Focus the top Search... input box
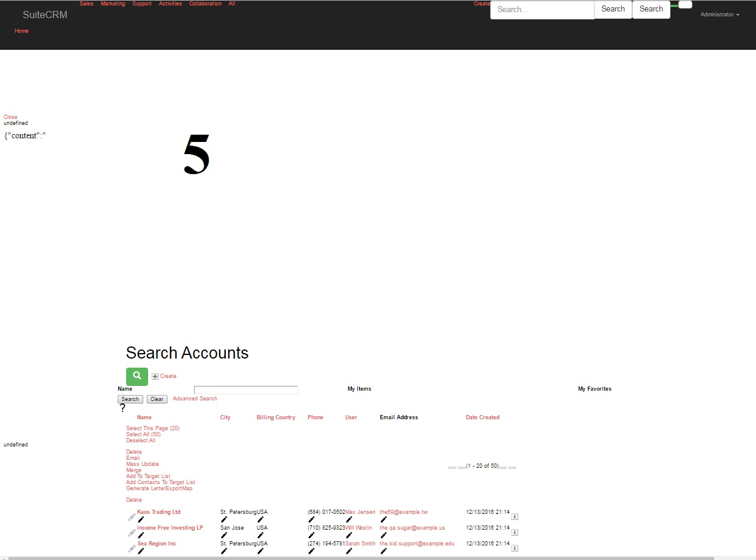The width and height of the screenshot is (756, 560). [542, 10]
